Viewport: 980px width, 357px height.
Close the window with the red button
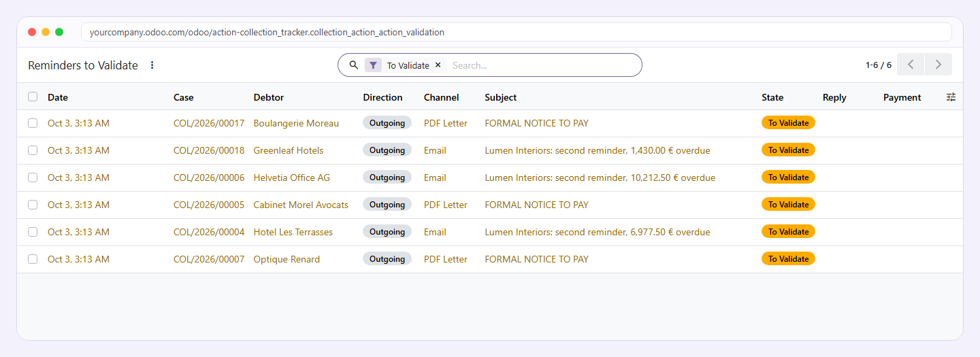[x=32, y=32]
